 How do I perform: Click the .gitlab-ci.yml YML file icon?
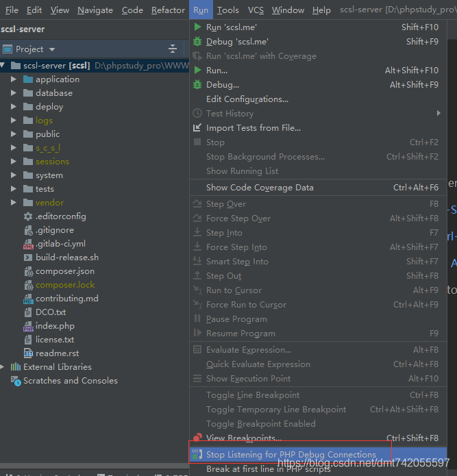(x=28, y=244)
